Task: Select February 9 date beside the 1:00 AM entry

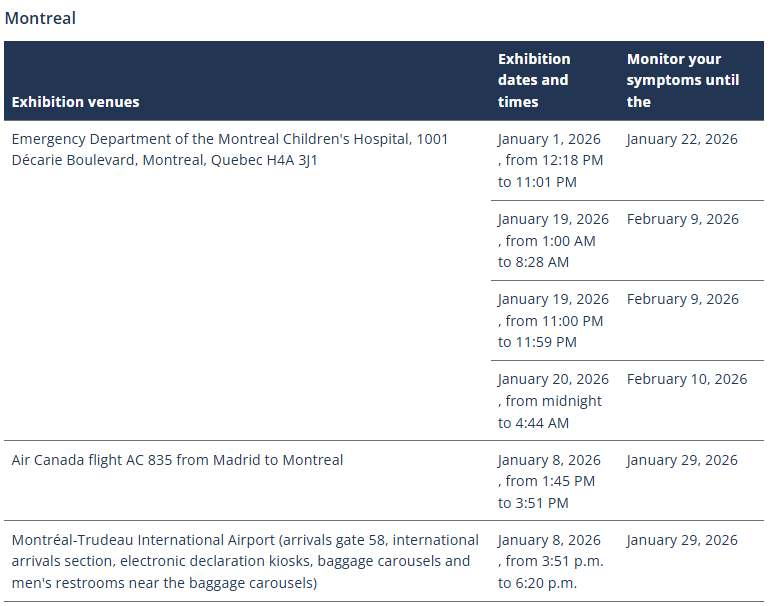Action: click(x=683, y=219)
